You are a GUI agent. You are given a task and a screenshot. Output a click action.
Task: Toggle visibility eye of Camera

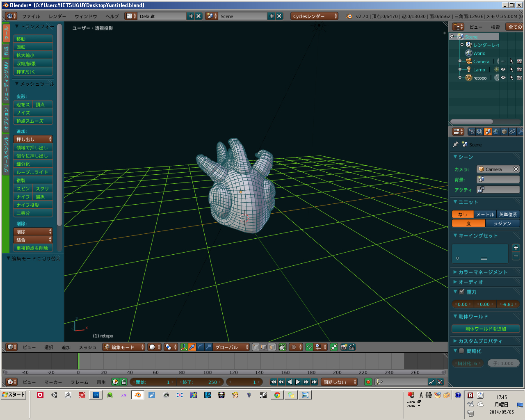(x=503, y=61)
